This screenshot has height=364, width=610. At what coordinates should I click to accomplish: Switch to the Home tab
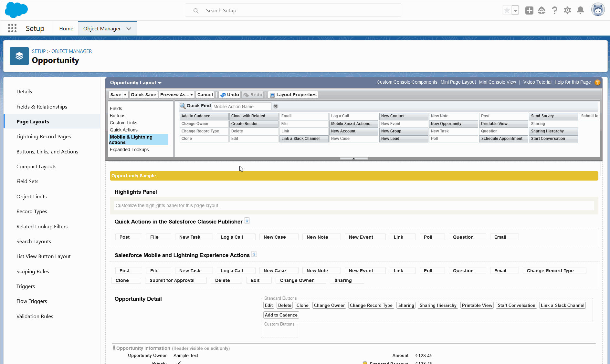[x=66, y=28]
